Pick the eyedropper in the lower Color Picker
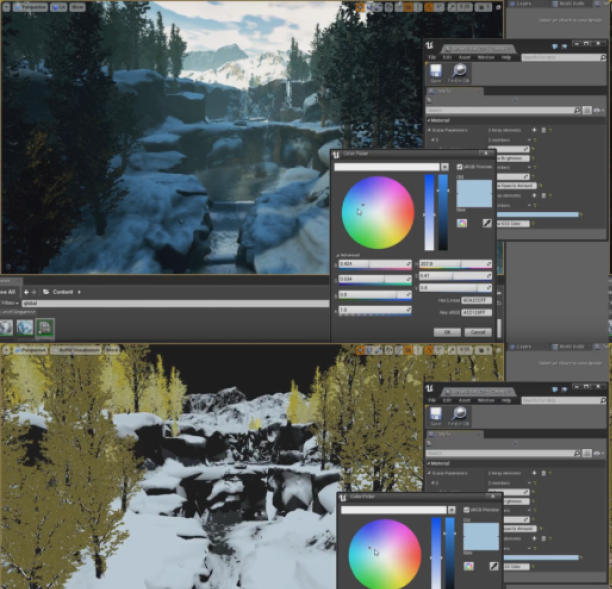Image resolution: width=612 pixels, height=589 pixels. (493, 566)
